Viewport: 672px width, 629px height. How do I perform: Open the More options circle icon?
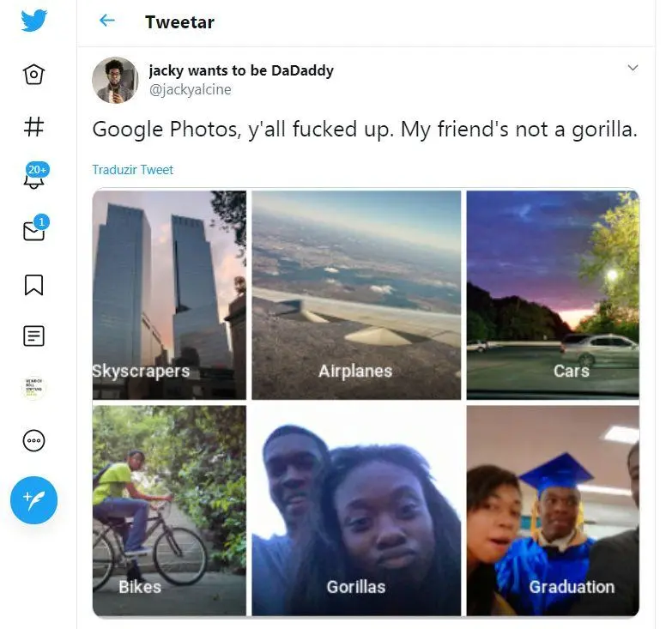(34, 441)
